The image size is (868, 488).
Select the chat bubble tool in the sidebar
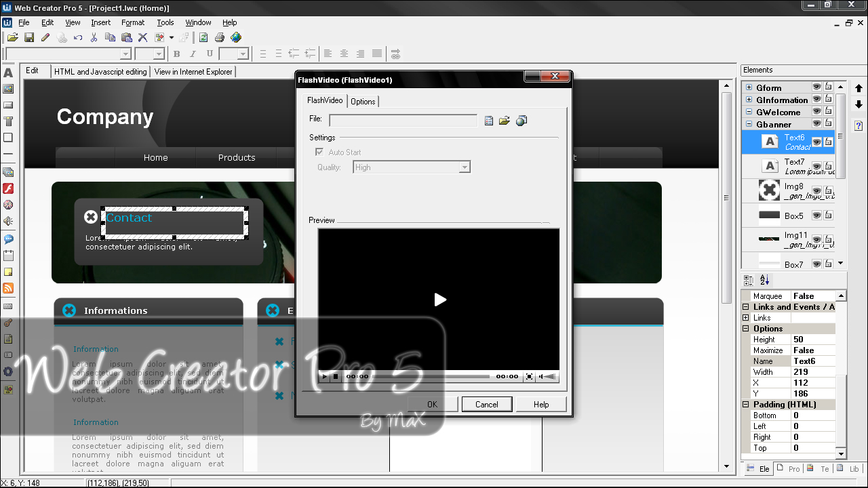click(x=8, y=239)
